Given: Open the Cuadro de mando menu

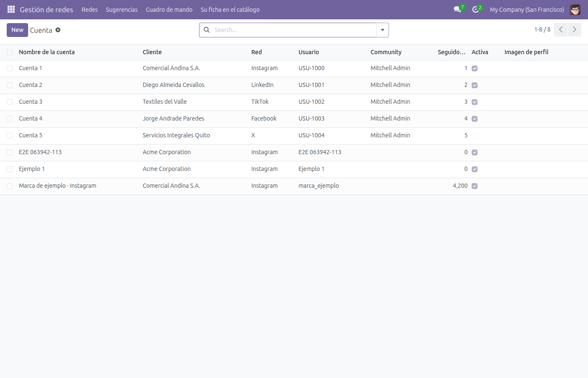Looking at the screenshot, I should [x=169, y=9].
